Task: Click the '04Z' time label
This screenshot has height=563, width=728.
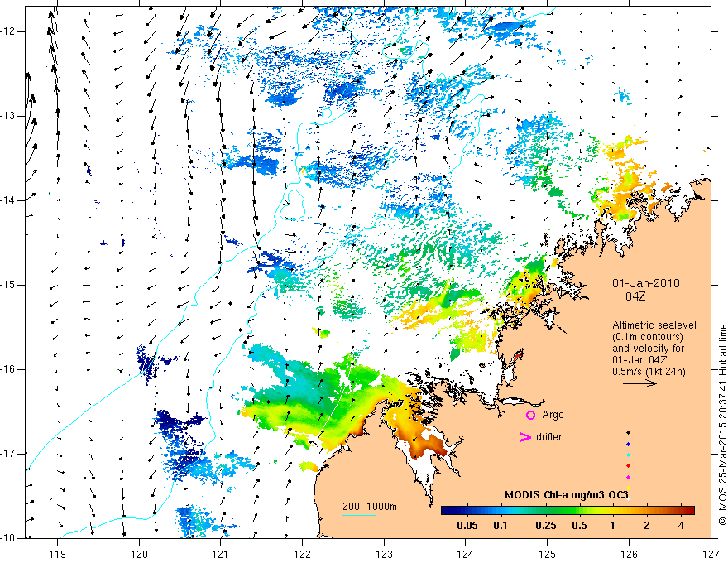Action: pyautogui.click(x=635, y=296)
